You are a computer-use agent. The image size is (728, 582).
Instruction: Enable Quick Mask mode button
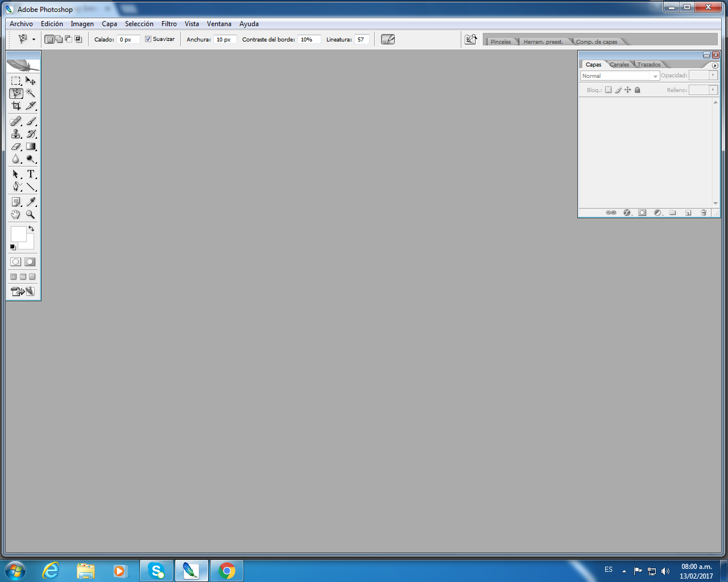click(30, 262)
